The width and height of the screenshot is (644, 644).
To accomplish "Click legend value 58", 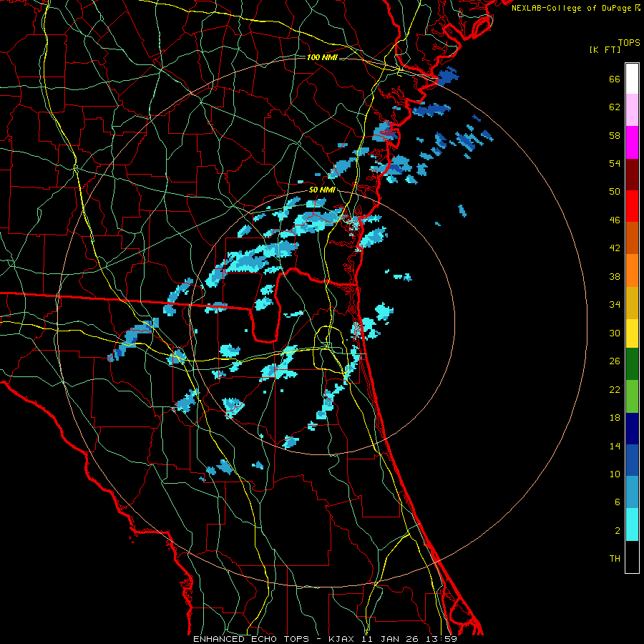I will pos(615,135).
